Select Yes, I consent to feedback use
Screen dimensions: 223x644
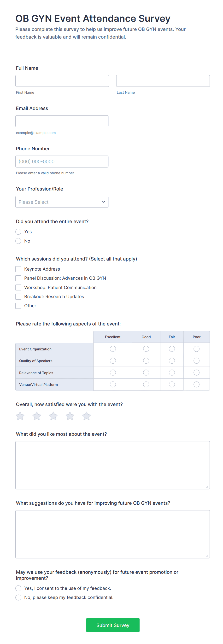tap(18, 588)
